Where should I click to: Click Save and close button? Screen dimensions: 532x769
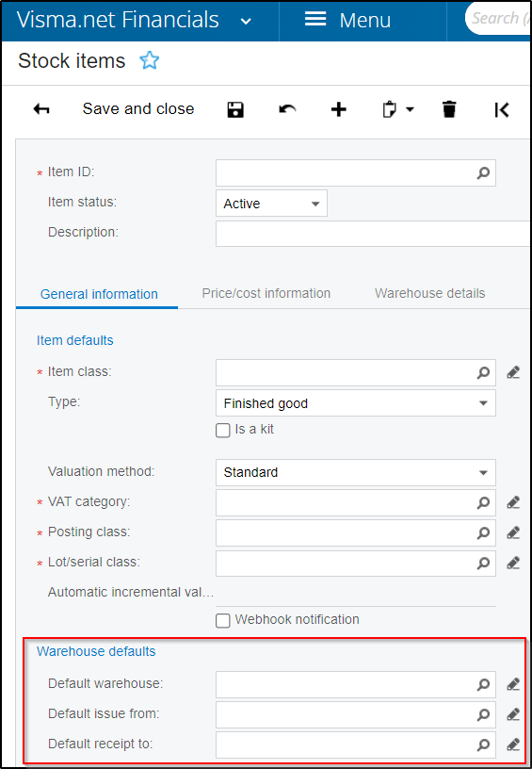[138, 109]
